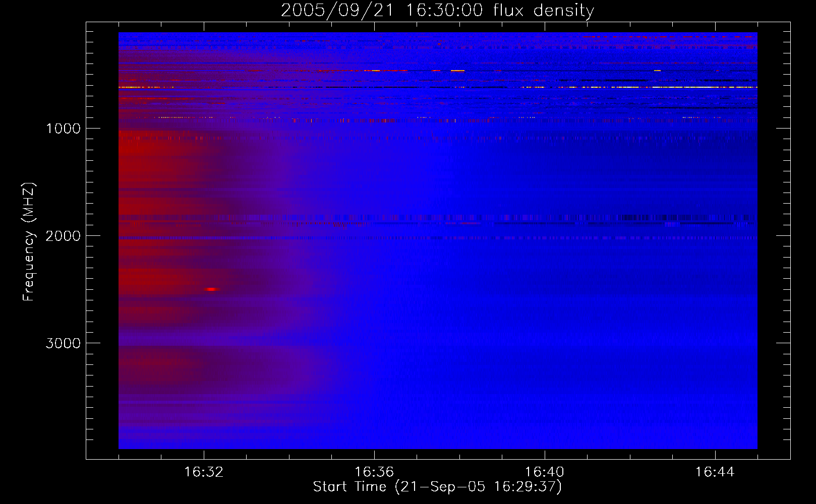816x504 pixels.
Task: Click the 'Start Time (21-Sep-05 16:29:37)' label
Action: 437,487
